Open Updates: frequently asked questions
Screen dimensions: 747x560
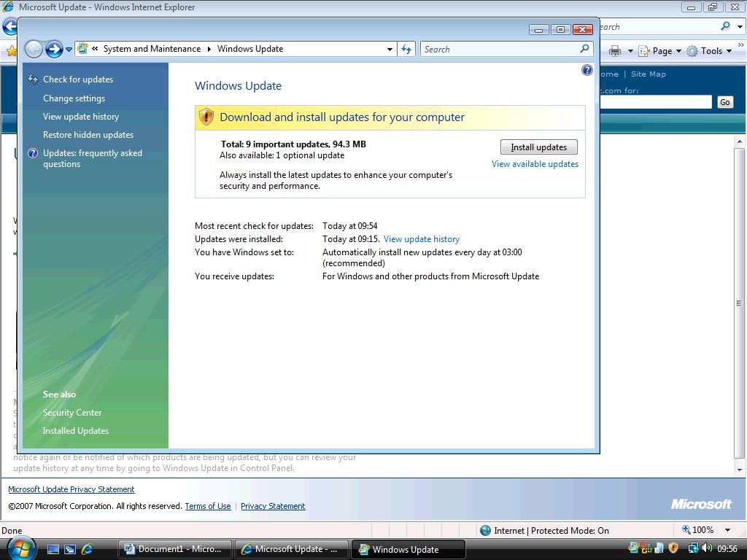click(93, 158)
